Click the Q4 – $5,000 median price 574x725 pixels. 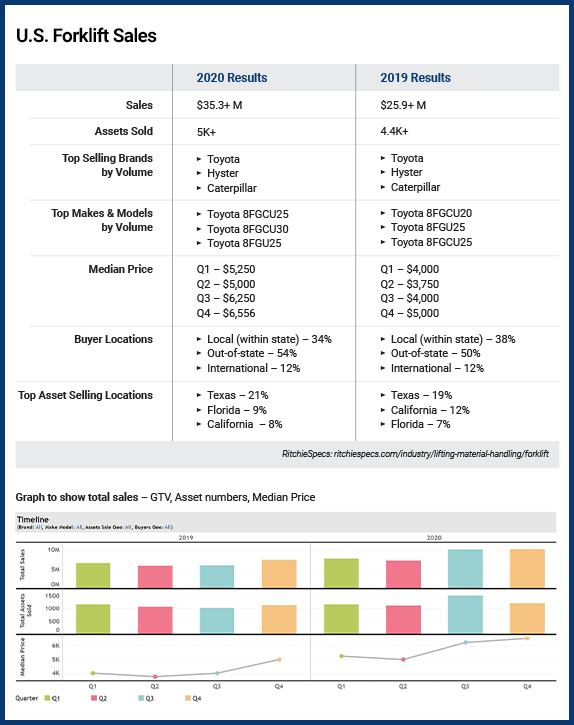[x=409, y=313]
